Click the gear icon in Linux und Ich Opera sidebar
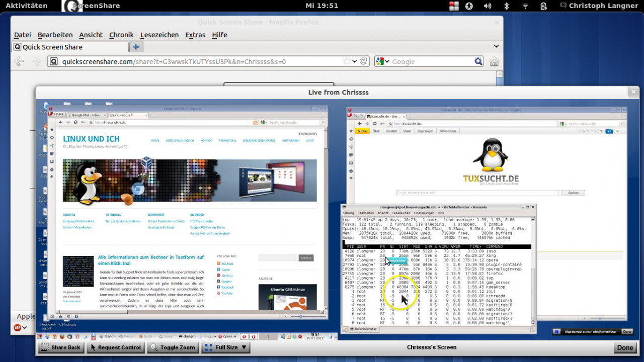The height and width of the screenshot is (362, 644). [x=52, y=138]
